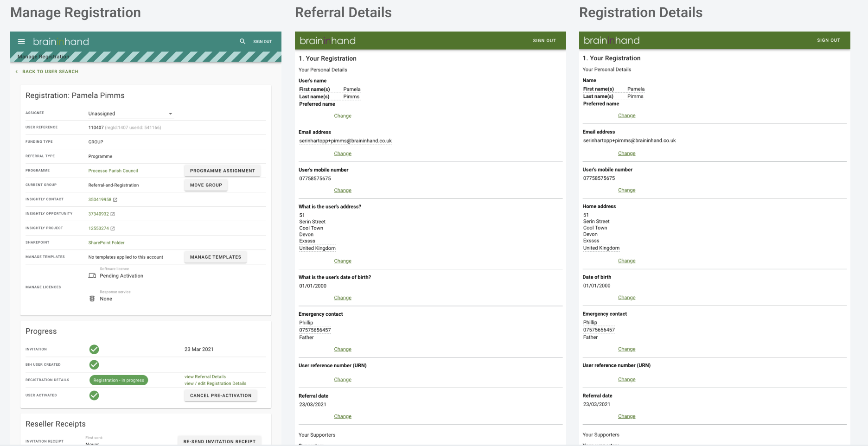Viewport: 868px width, 446px height.
Task: Click the brain in hand logo in Manage Registration
Action: click(x=61, y=41)
